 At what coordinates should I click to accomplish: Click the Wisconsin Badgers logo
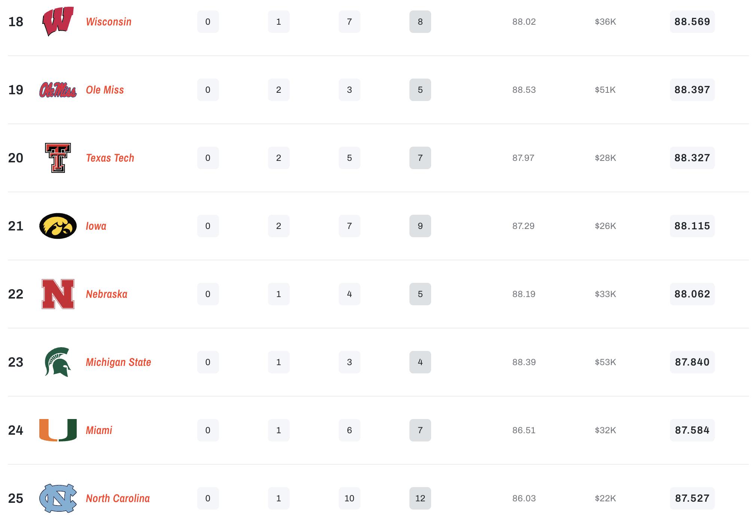point(58,22)
